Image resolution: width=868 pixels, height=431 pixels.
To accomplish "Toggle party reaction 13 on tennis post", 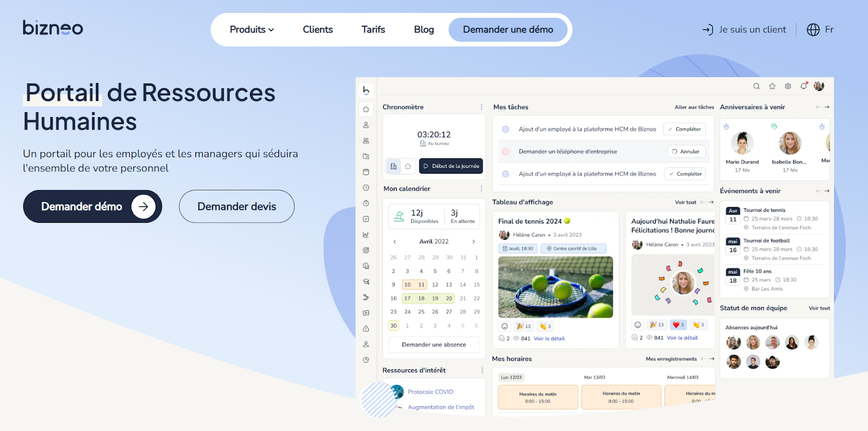I will pyautogui.click(x=524, y=326).
